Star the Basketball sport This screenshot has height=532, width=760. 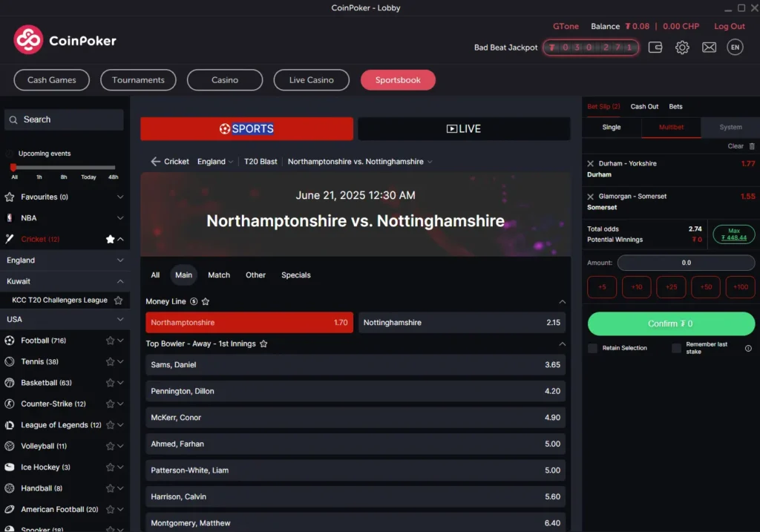click(x=110, y=383)
